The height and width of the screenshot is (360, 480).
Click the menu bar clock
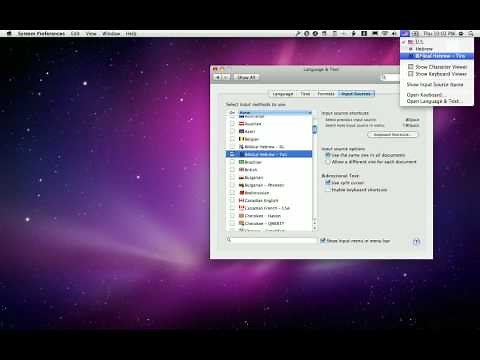tap(439, 34)
